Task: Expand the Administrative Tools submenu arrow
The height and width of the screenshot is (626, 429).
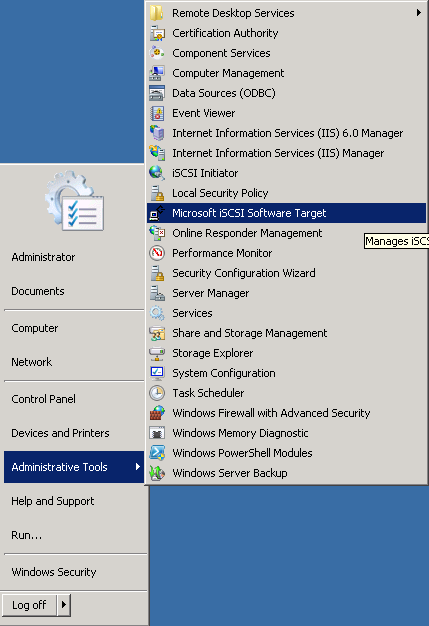Action: (138, 466)
